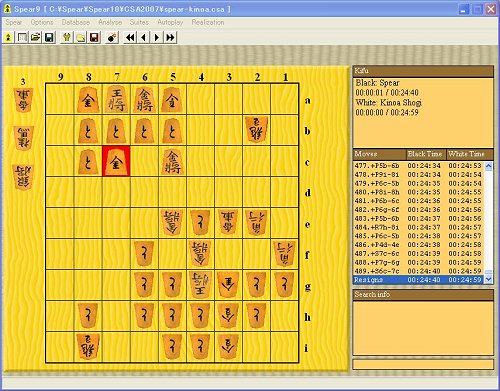Select the tokin on square 5b
The height and width of the screenshot is (391, 500).
point(172,130)
